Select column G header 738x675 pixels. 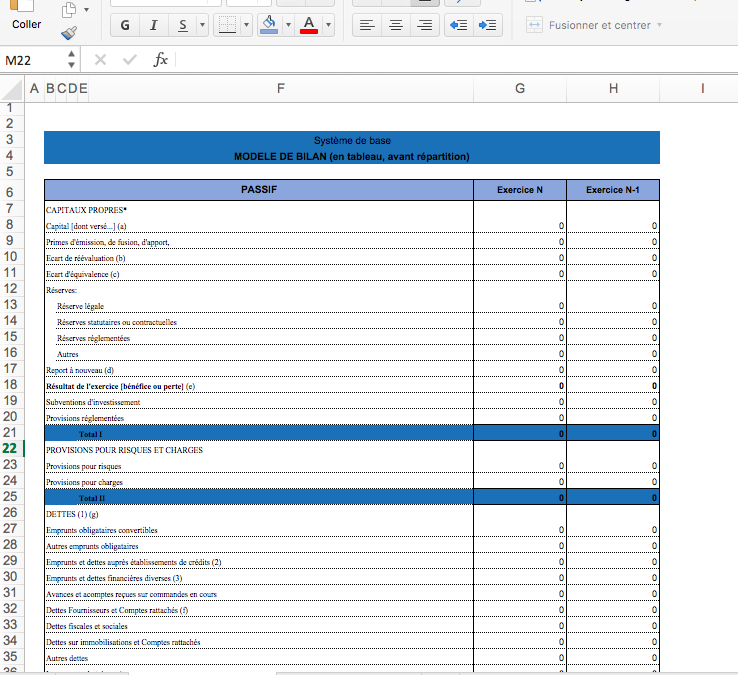[x=520, y=88]
